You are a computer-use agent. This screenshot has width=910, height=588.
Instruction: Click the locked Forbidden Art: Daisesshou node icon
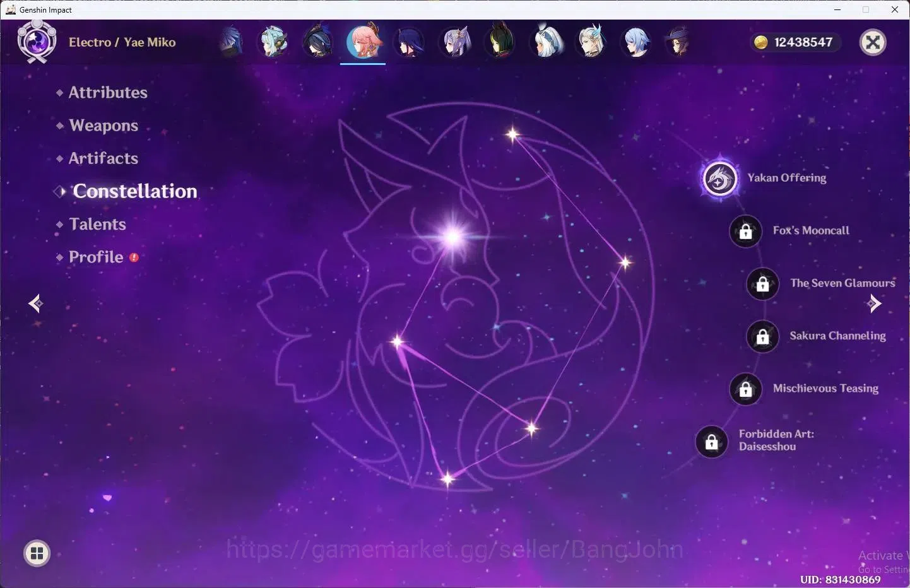coord(712,442)
